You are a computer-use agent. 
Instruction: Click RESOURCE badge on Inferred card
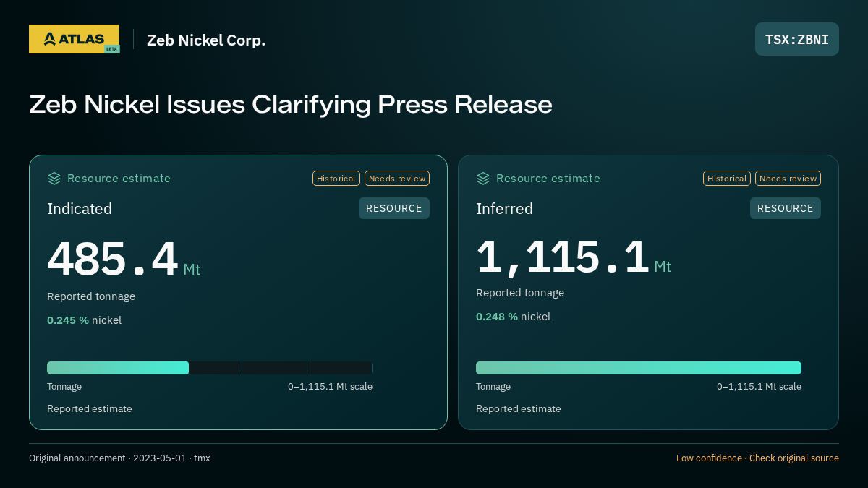(x=786, y=208)
